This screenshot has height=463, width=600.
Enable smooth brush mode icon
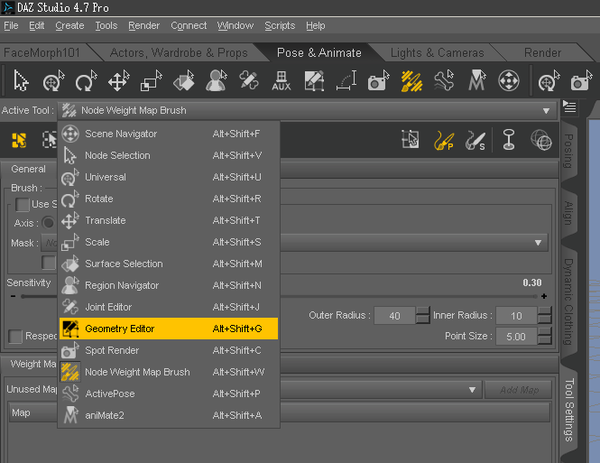tap(475, 140)
